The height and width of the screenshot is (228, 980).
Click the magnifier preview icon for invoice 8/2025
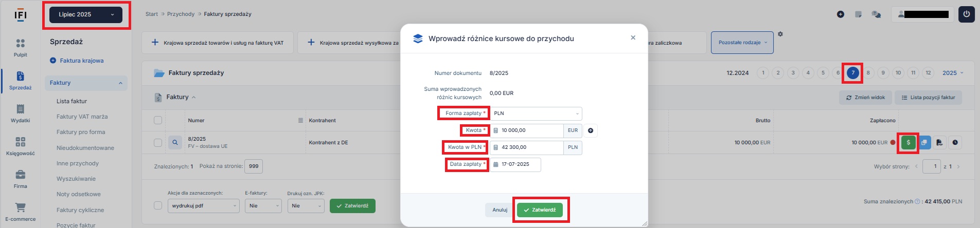click(175, 143)
